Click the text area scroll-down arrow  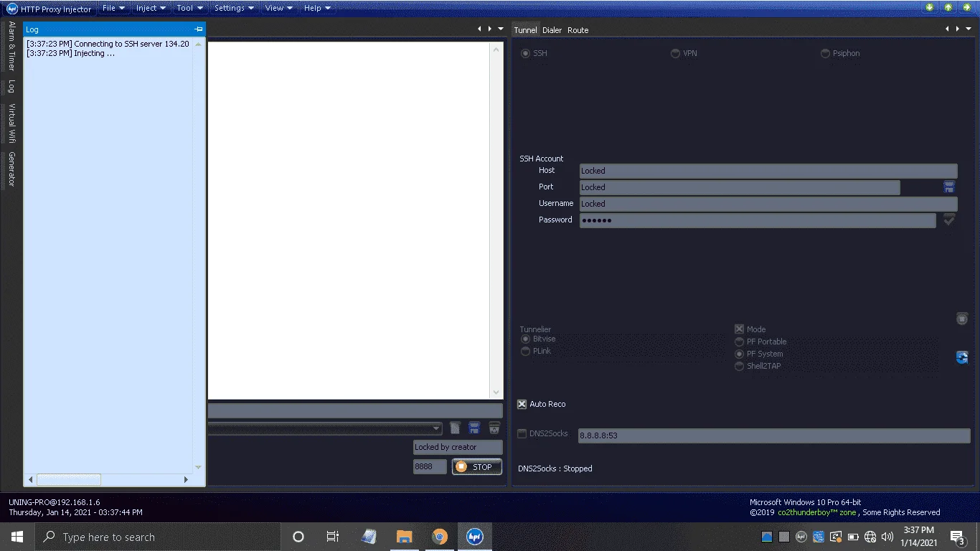(x=496, y=392)
